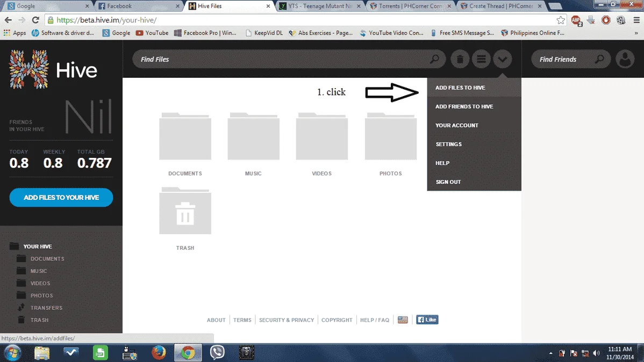Open File Explorer from the taskbar

[x=41, y=352]
